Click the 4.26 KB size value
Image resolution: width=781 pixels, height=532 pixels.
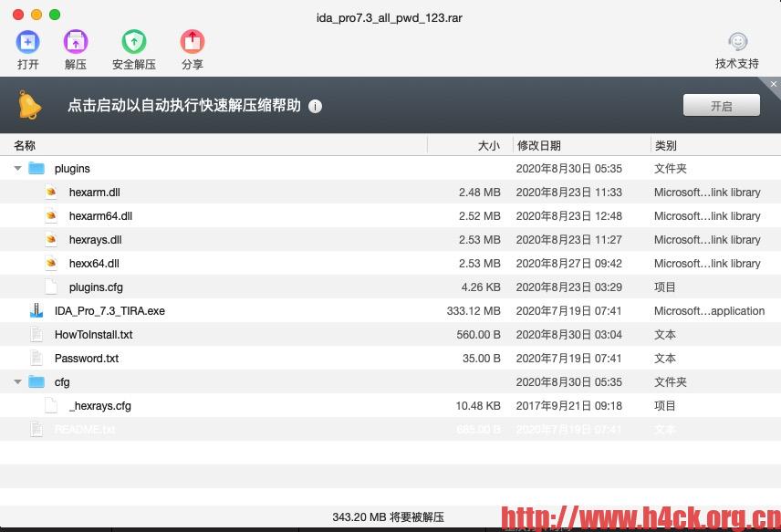coord(481,287)
